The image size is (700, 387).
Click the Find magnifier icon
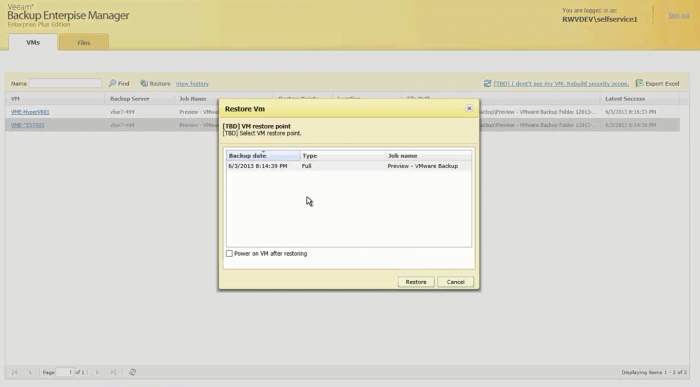[x=112, y=83]
